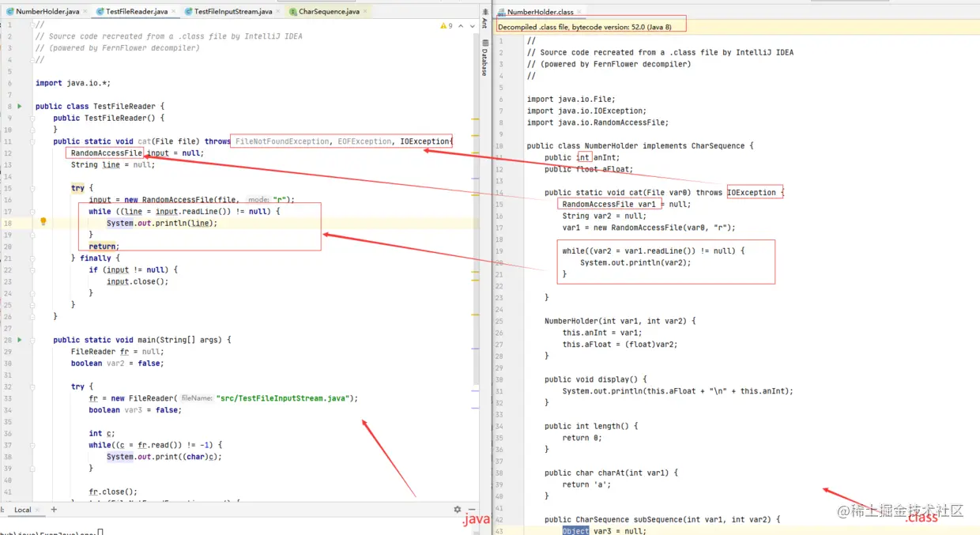Screen dimensions: 980x535
Task: Click the 'return;' statement on line 20
Action: [104, 247]
